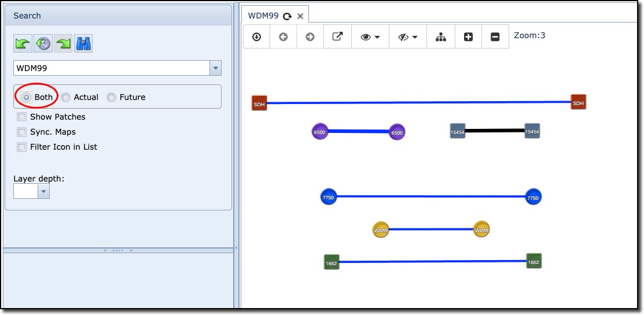Click the binoculars search icon
This screenshot has width=644, height=315.
(x=83, y=44)
